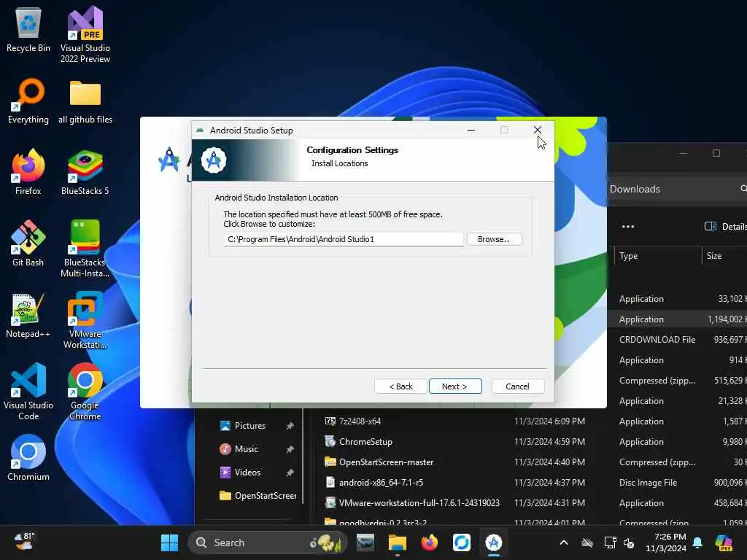This screenshot has width=747, height=560.
Task: Open the Explorer 'See more' ellipsis menu
Action: coord(628,226)
